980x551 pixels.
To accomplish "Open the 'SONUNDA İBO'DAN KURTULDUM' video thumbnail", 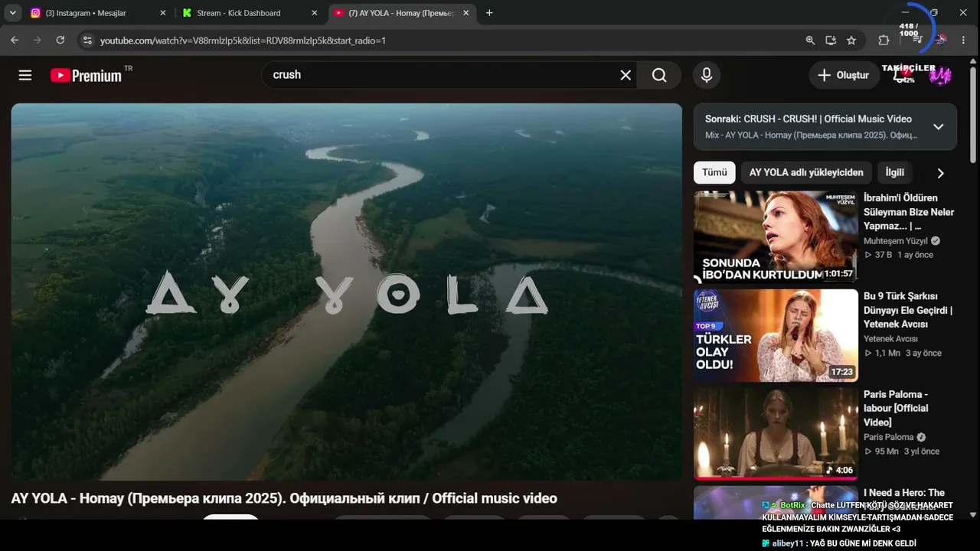I will tap(776, 237).
